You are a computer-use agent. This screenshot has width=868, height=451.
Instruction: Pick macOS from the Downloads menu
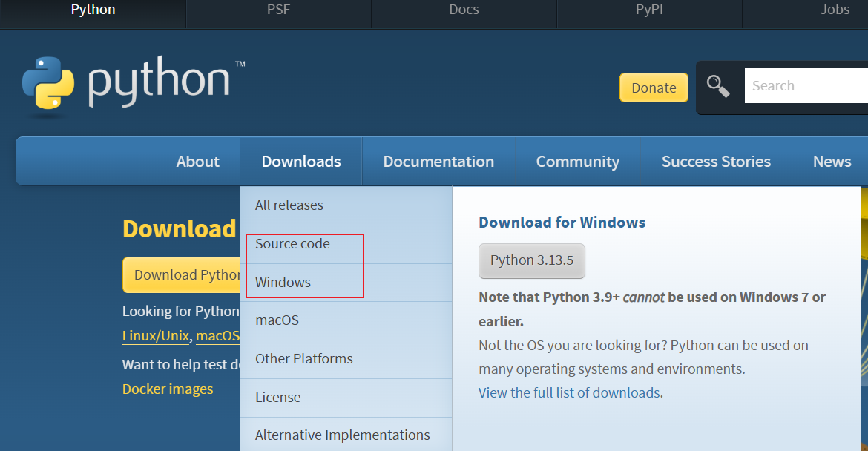pos(277,320)
